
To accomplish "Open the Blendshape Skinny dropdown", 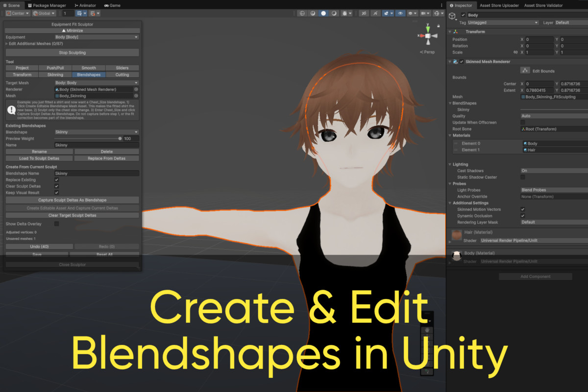I will click(x=97, y=132).
